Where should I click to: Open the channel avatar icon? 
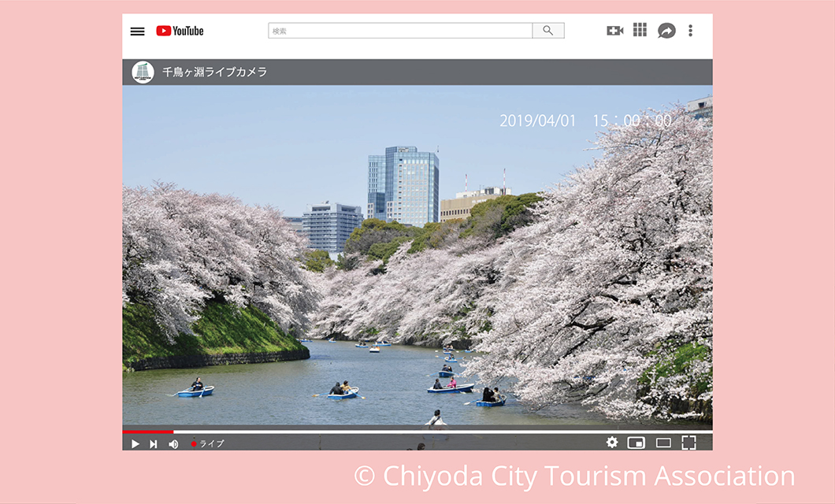click(x=143, y=72)
